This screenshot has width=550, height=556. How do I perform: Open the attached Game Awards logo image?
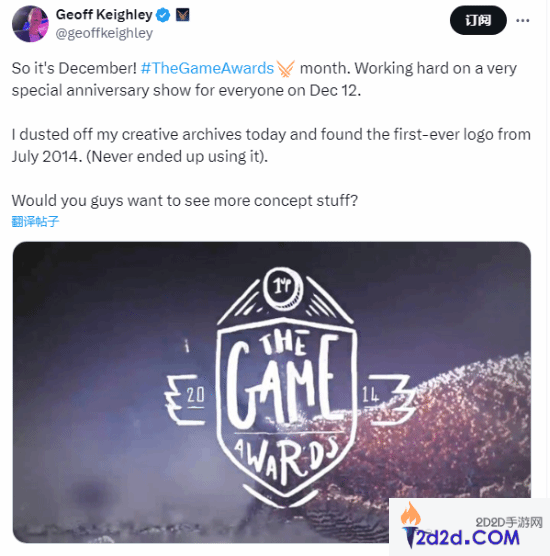[x=272, y=392]
